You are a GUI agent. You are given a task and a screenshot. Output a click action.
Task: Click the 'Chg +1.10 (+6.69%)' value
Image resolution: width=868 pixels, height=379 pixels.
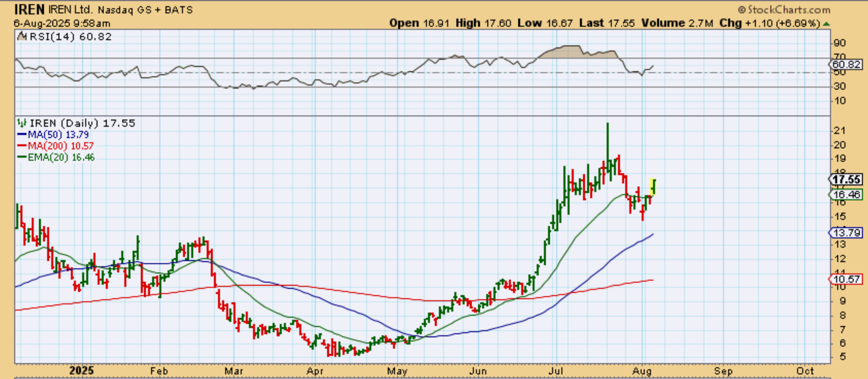[770, 23]
